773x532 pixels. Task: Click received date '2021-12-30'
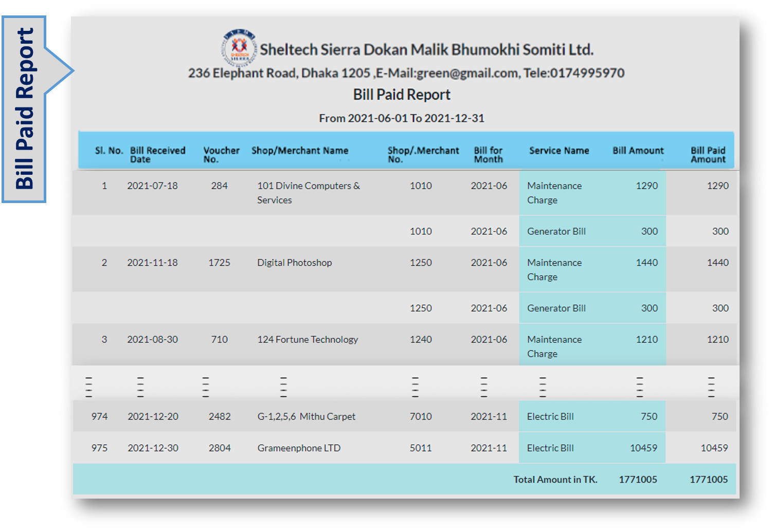(153, 448)
